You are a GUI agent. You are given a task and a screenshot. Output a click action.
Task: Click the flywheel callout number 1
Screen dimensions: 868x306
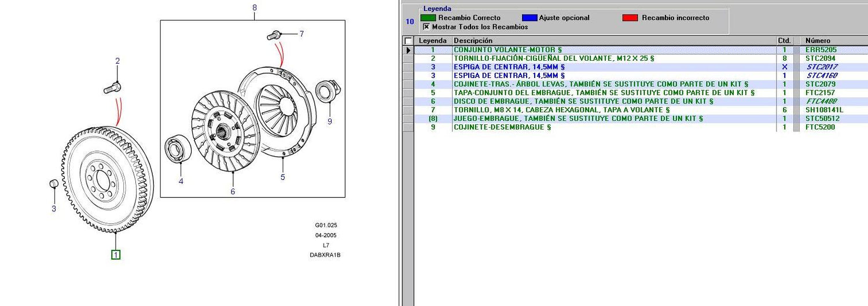pos(116,255)
